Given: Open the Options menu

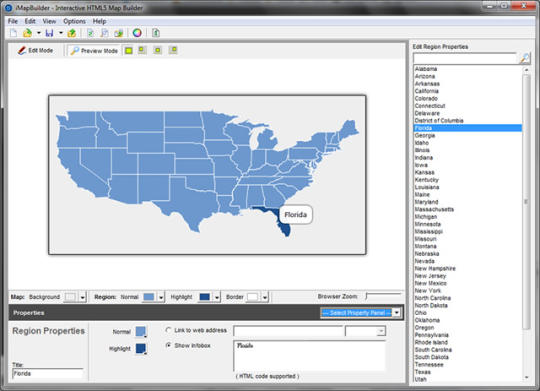Looking at the screenshot, I should (74, 21).
